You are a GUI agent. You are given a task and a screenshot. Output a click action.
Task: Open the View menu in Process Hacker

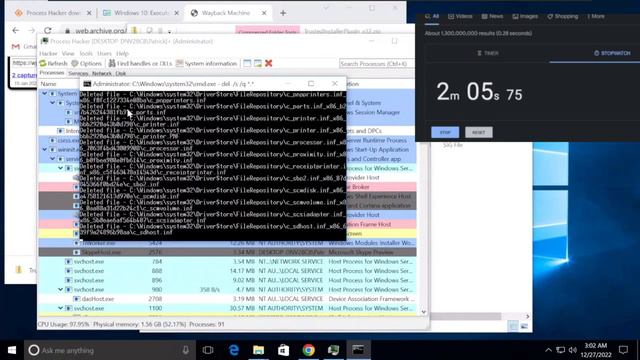coord(68,53)
